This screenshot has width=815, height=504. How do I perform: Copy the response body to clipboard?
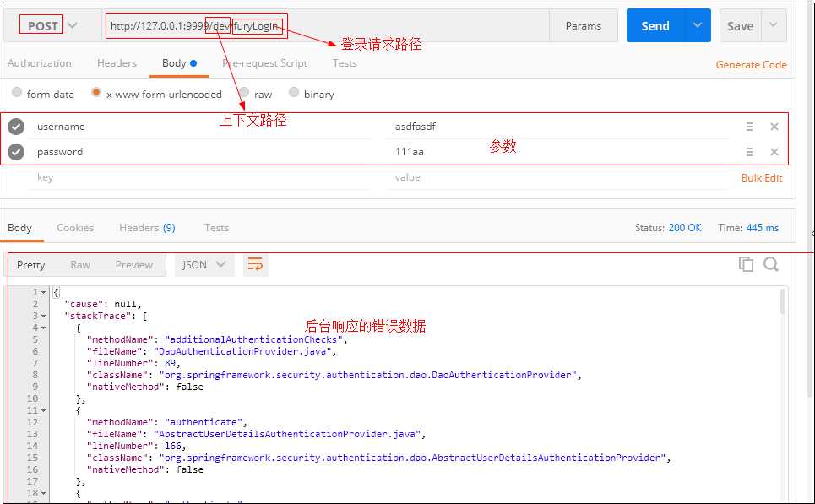click(746, 264)
